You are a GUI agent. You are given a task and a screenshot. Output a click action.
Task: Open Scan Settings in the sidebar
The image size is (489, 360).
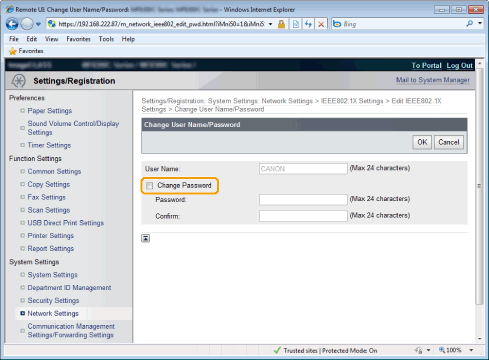49,210
